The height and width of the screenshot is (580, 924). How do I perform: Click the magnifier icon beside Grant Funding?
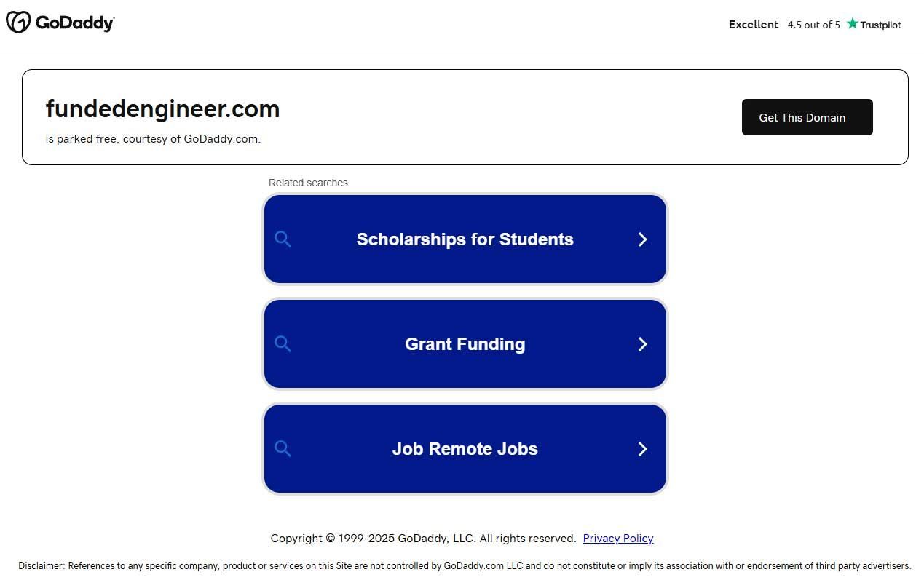click(283, 344)
